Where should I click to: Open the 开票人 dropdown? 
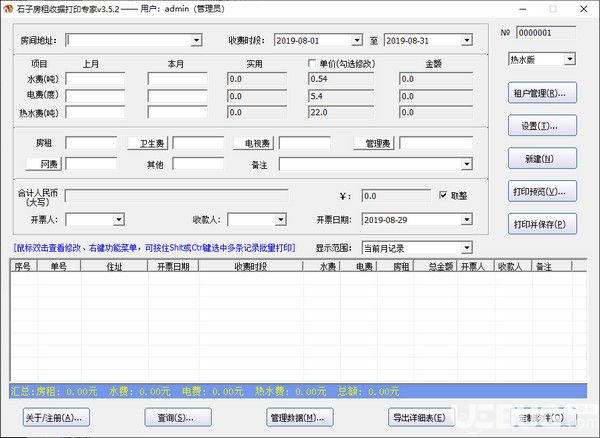point(119,220)
